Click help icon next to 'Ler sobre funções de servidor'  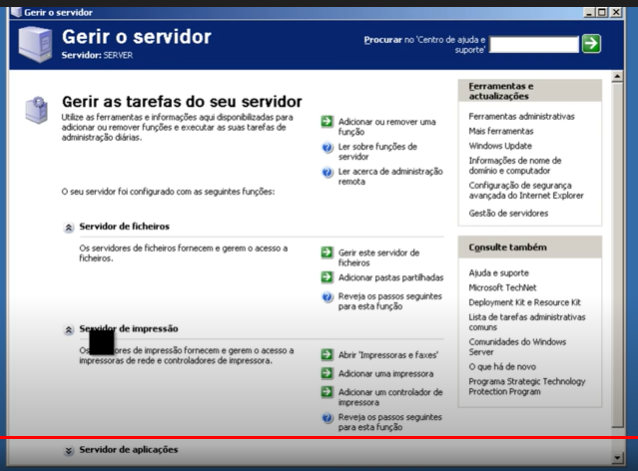click(327, 147)
